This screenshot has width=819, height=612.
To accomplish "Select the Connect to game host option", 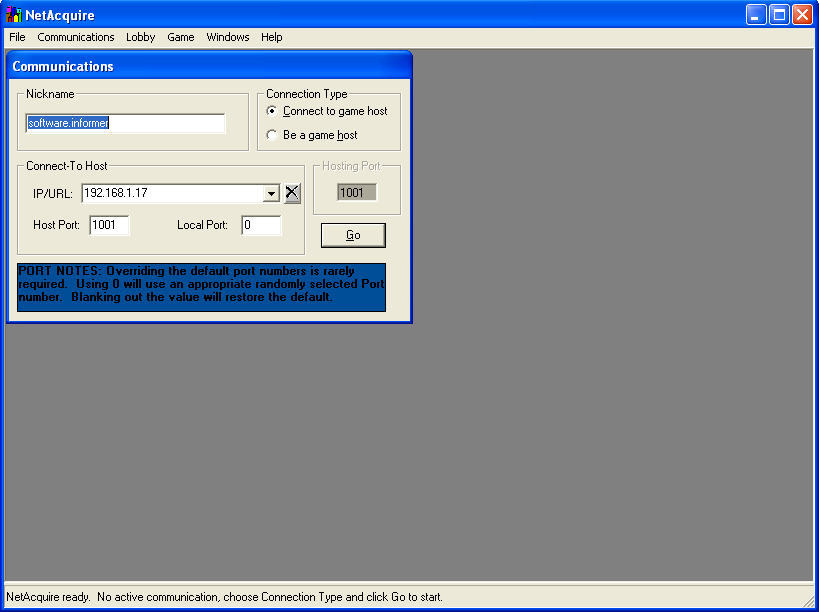I will tap(327, 111).
